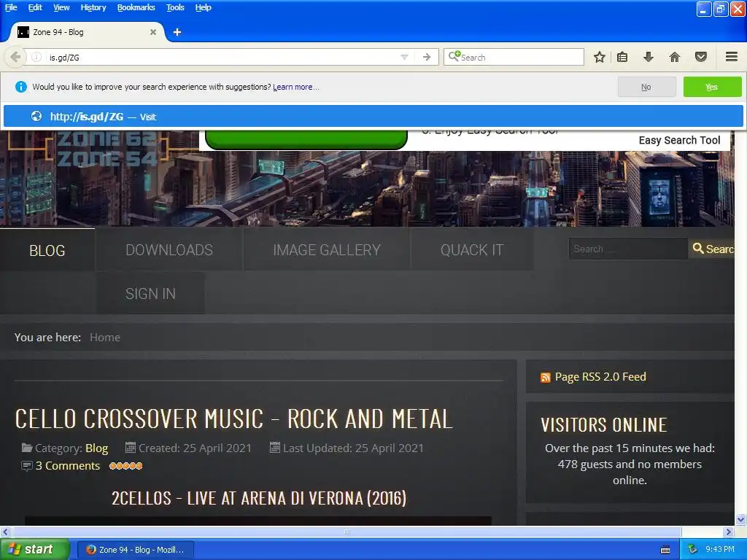747x560 pixels.
Task: Click the Go arrow in the address bar
Action: (427, 57)
